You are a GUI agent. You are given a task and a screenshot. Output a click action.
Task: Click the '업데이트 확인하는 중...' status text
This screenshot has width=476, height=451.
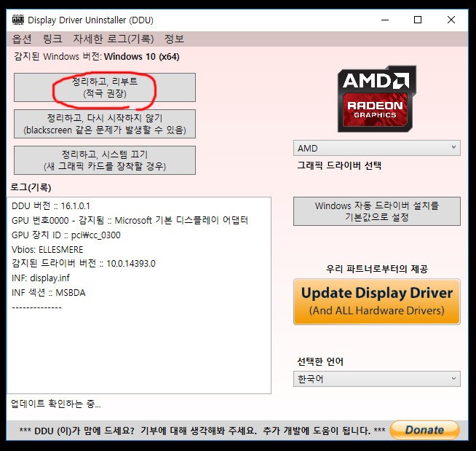(x=55, y=404)
